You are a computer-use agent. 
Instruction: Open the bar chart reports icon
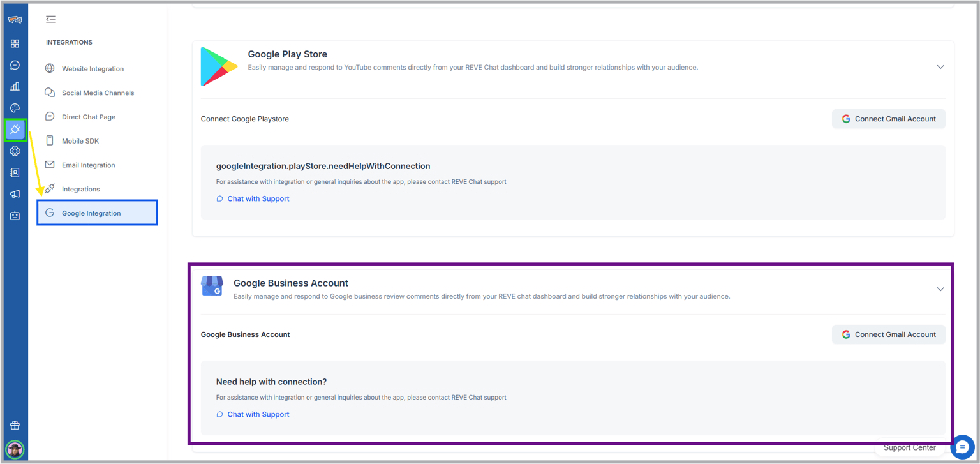pyautogui.click(x=15, y=87)
